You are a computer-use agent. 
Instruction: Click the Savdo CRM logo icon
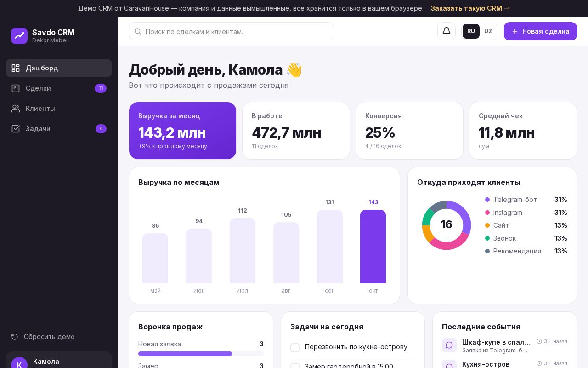click(19, 36)
